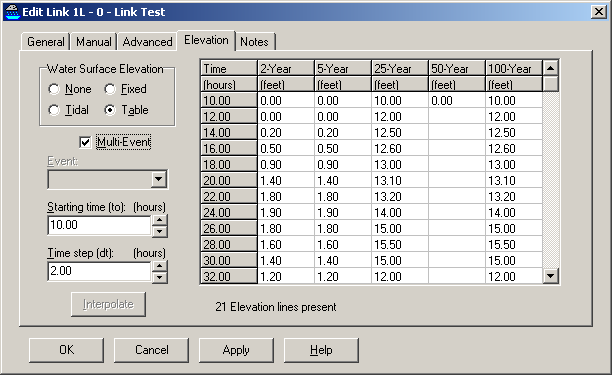Increase the Starting time value
Viewport: 612px width, 375px height.
(x=159, y=220)
